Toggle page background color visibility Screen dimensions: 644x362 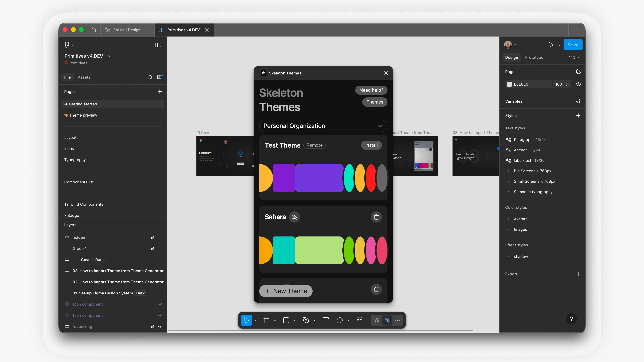(x=578, y=84)
